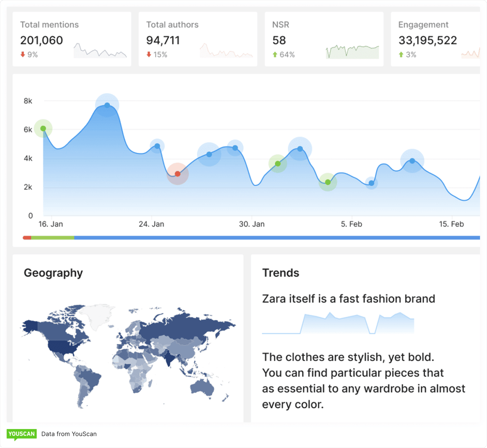
Task: Click the Total authors sparkline chart
Action: (x=226, y=51)
